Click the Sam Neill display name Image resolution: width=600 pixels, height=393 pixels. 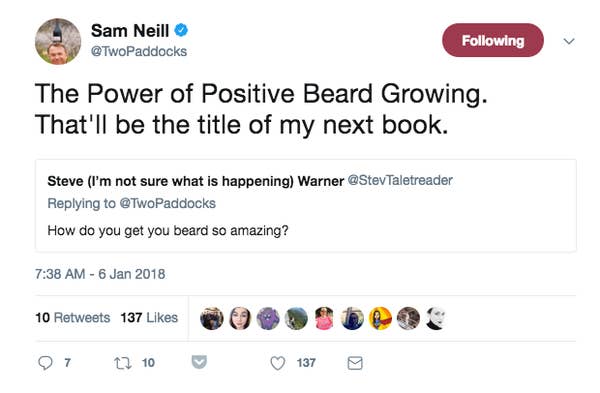point(130,31)
